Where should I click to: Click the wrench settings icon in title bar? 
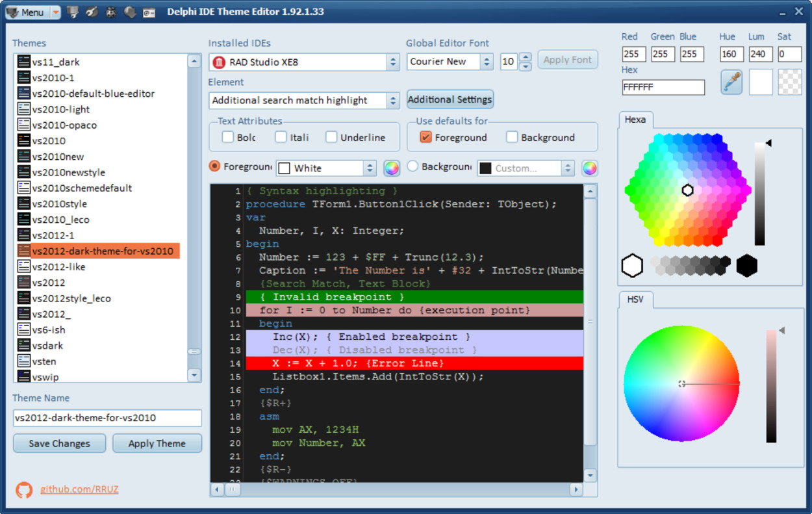coord(92,12)
